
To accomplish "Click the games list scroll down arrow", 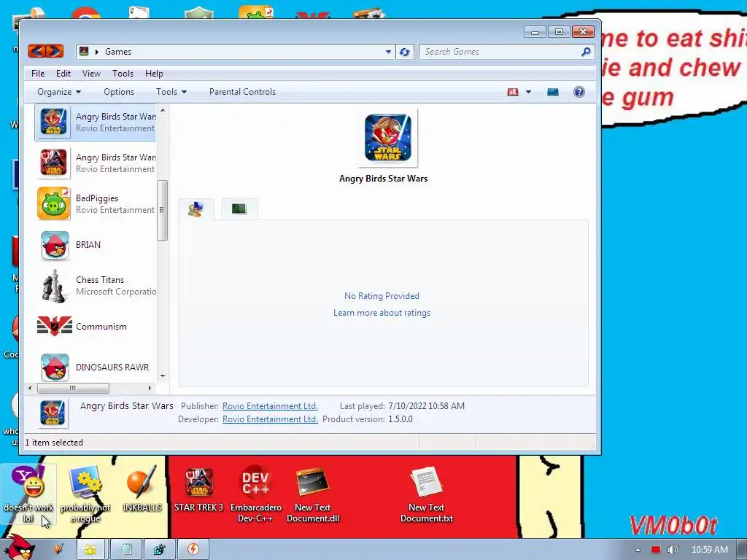I will click(x=163, y=376).
